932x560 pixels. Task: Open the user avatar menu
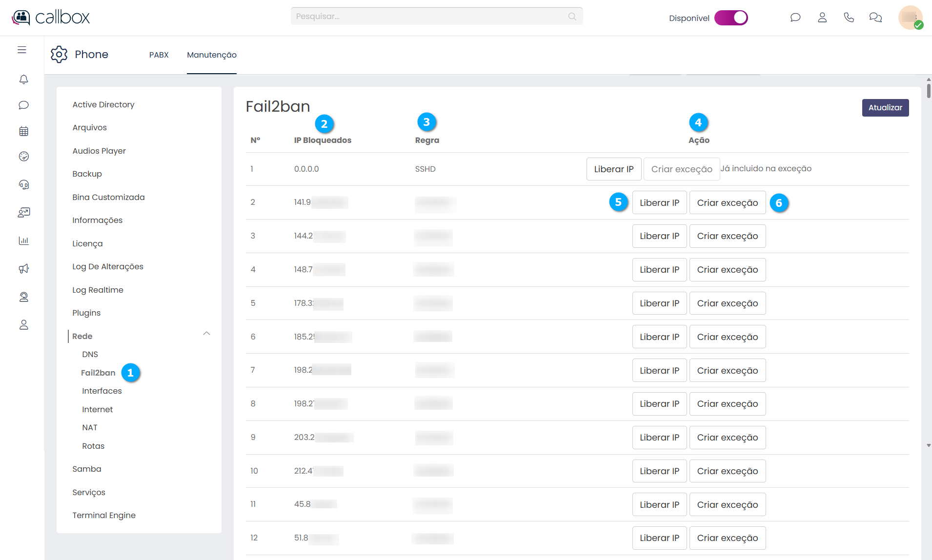click(910, 18)
